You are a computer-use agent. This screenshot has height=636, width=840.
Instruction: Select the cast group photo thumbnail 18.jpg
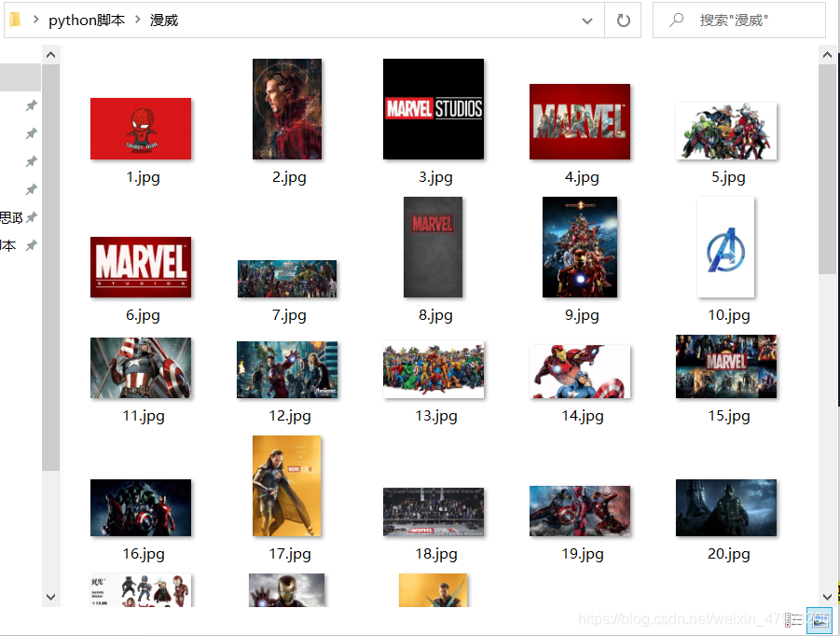(434, 512)
